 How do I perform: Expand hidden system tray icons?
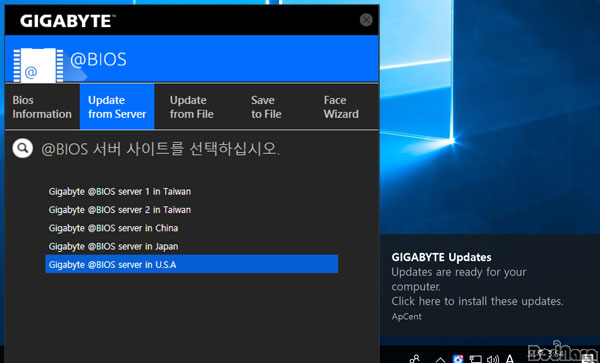click(440, 360)
